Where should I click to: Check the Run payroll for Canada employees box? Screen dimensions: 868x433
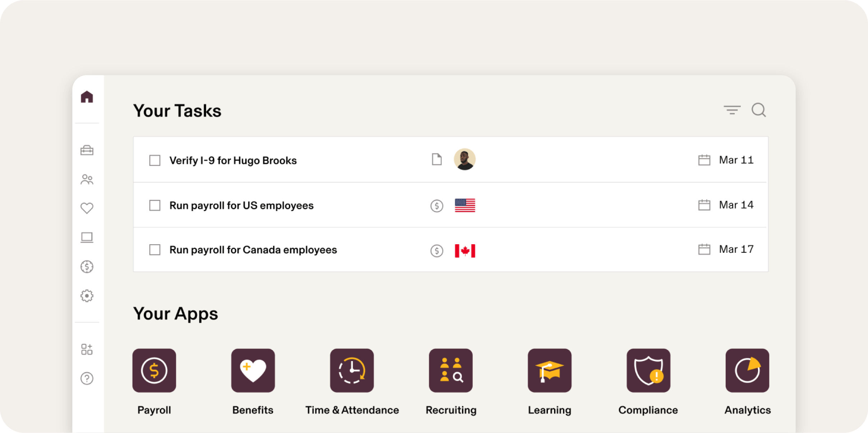(x=154, y=250)
